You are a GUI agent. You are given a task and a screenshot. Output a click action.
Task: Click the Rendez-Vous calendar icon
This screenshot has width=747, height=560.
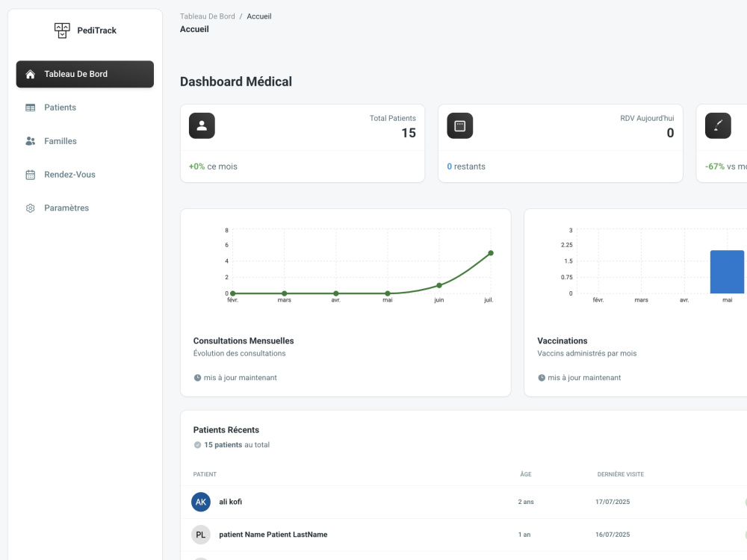(x=31, y=175)
